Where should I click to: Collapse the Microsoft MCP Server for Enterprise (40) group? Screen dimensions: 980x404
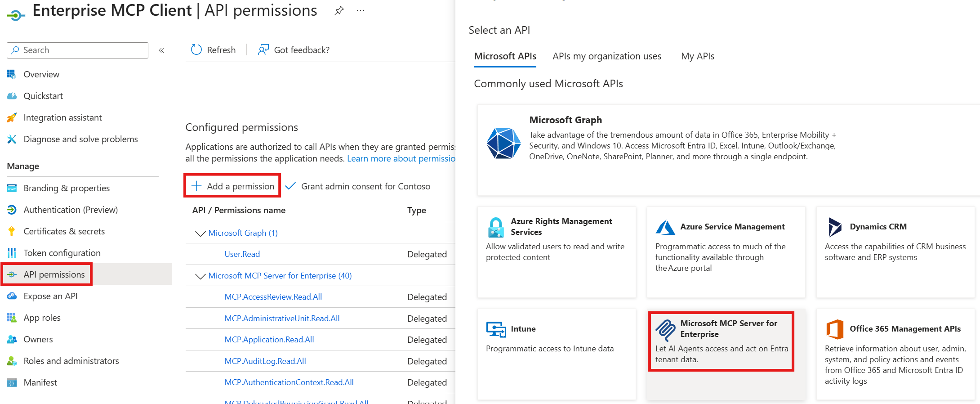[200, 276]
